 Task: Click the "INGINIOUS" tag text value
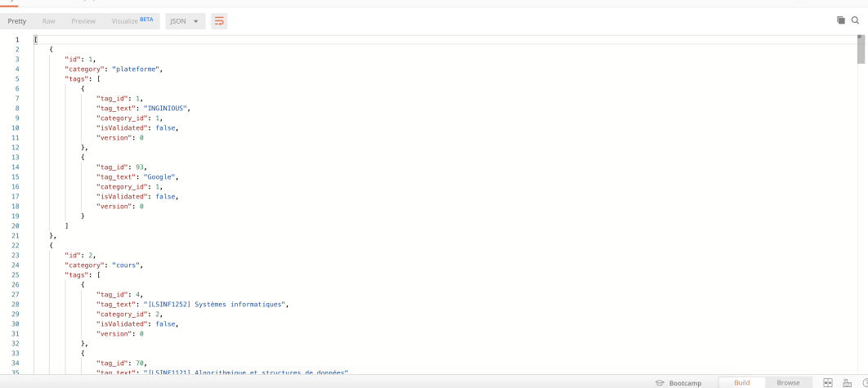click(x=166, y=109)
